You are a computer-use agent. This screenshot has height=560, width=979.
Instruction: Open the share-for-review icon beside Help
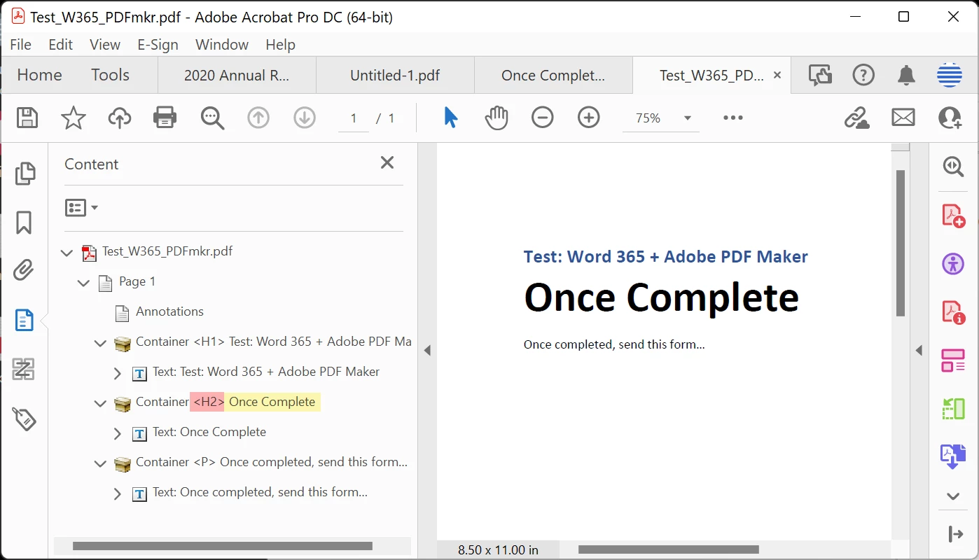820,75
